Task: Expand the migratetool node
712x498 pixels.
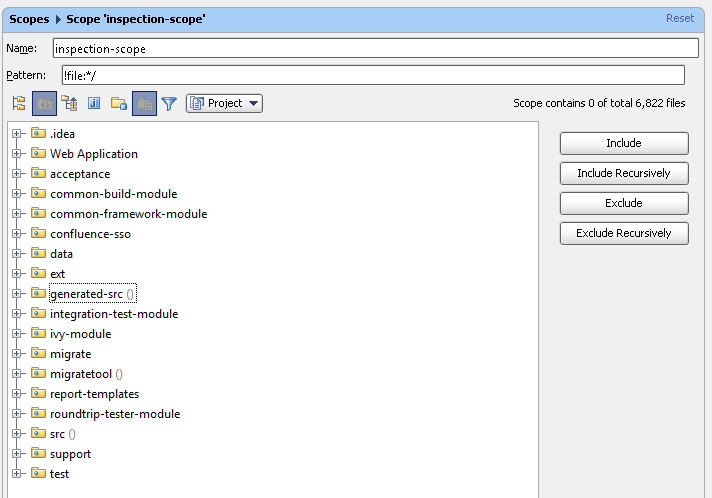Action: (17, 373)
